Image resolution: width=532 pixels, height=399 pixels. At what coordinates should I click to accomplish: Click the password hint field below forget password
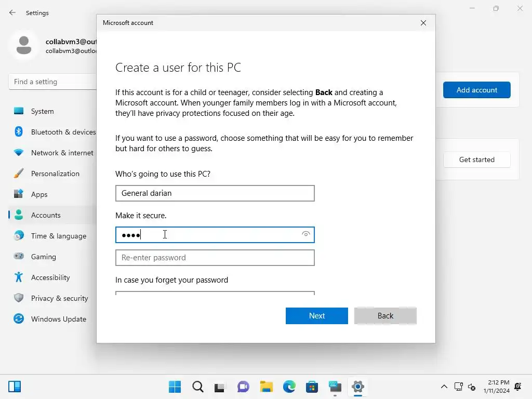click(x=215, y=293)
